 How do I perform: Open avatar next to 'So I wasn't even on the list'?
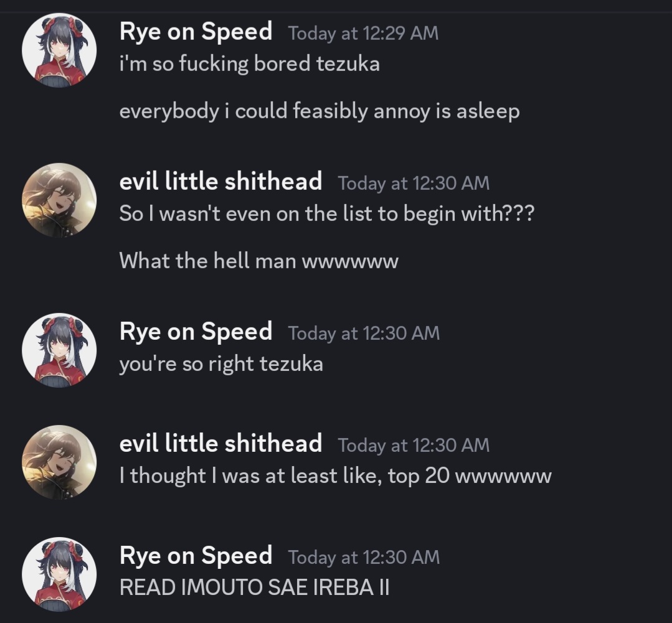click(x=59, y=200)
